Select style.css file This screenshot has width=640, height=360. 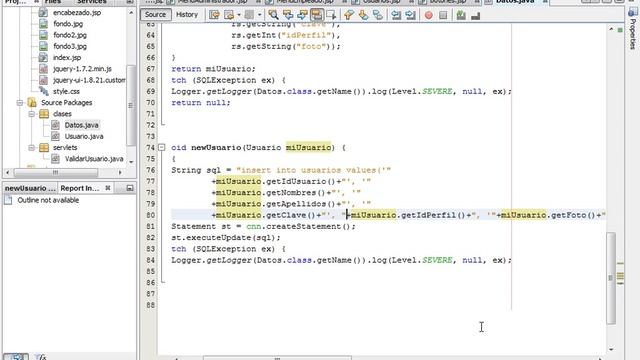coord(66,91)
